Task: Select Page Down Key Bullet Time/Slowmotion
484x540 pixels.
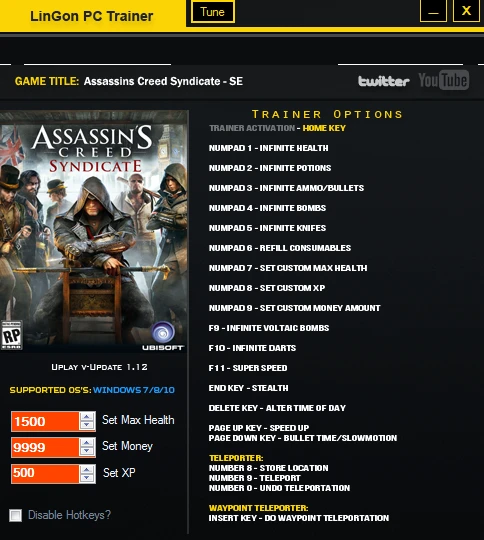Action: pyautogui.click(x=303, y=438)
